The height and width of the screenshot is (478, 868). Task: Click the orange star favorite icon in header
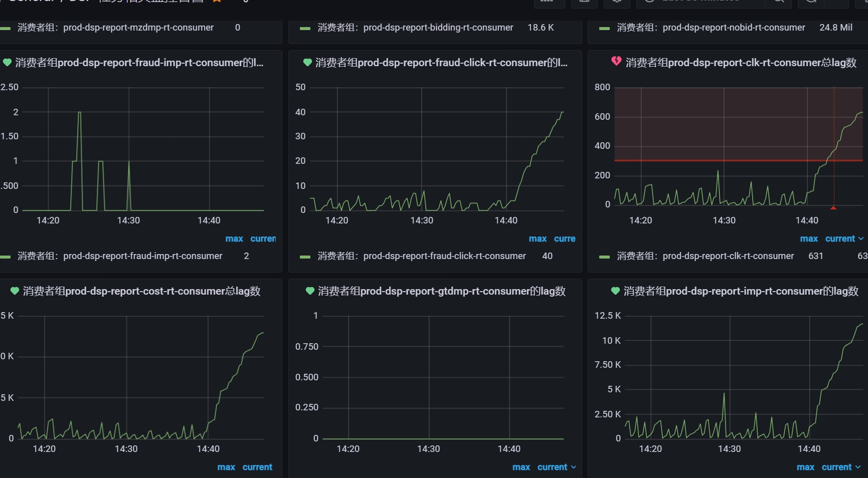pos(217,2)
